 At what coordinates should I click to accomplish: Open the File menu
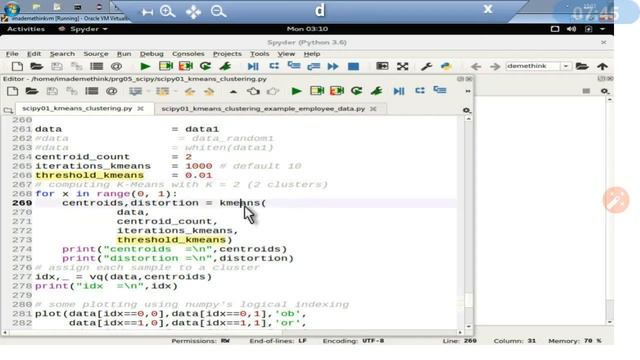[12, 54]
